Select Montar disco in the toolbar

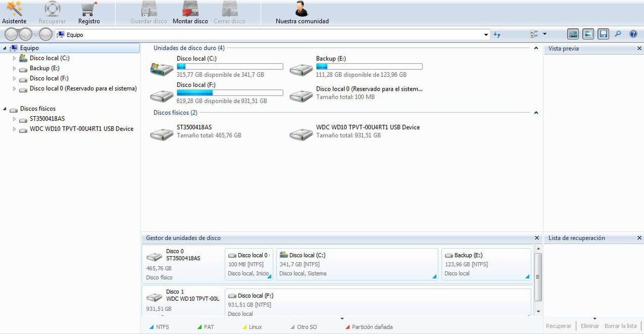(x=191, y=13)
